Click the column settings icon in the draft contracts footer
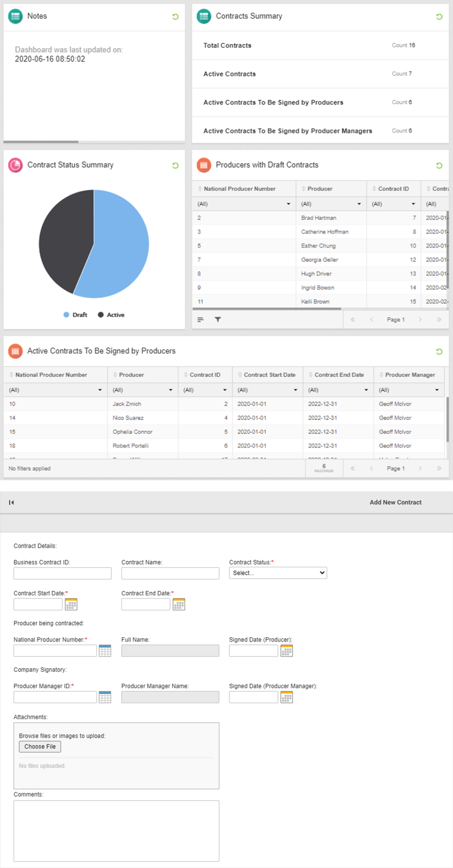Screen dimensions: 453x868 [x=201, y=319]
